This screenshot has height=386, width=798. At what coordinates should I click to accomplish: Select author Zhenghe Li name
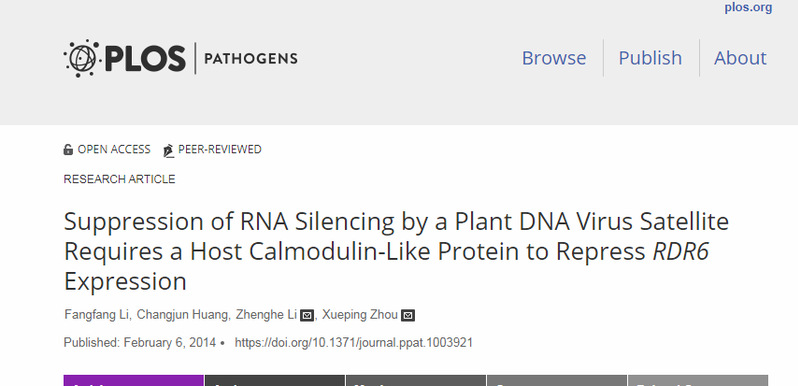point(267,315)
